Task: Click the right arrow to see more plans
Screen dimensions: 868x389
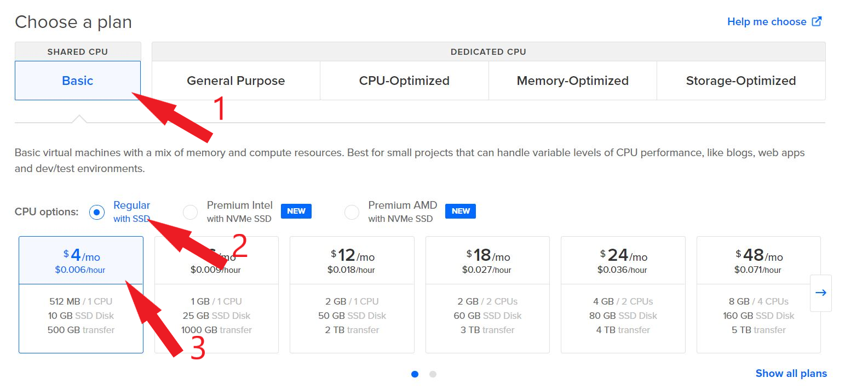Action: 820,293
